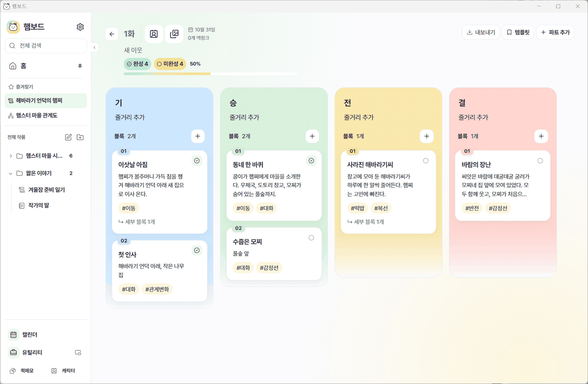
Task: Open the character portrait icon in the header
Action: pos(154,34)
